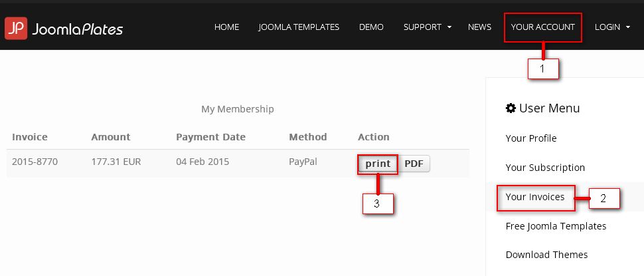The image size is (644, 276).
Task: Click the JoomlaPlates brand text
Action: click(x=77, y=29)
